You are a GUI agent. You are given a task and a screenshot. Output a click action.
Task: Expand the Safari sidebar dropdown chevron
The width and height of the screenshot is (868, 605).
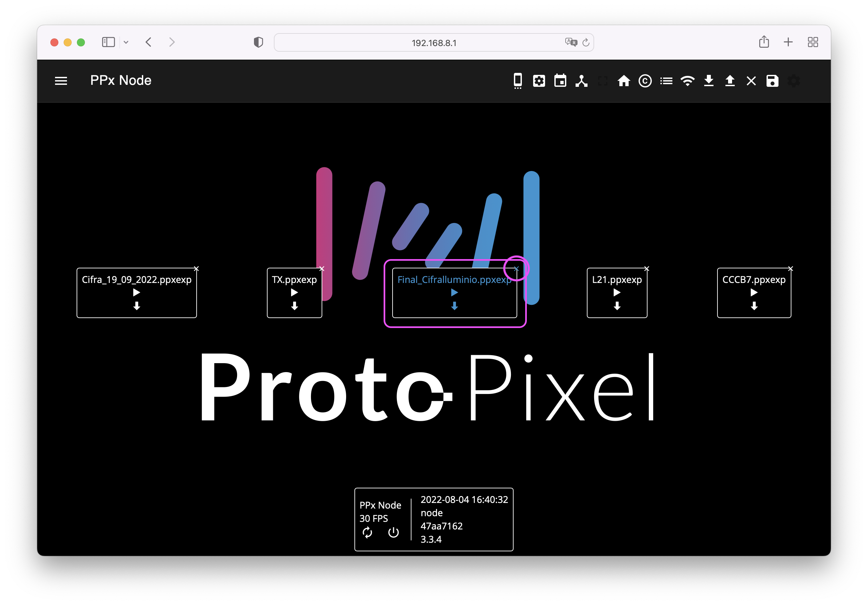pos(126,42)
